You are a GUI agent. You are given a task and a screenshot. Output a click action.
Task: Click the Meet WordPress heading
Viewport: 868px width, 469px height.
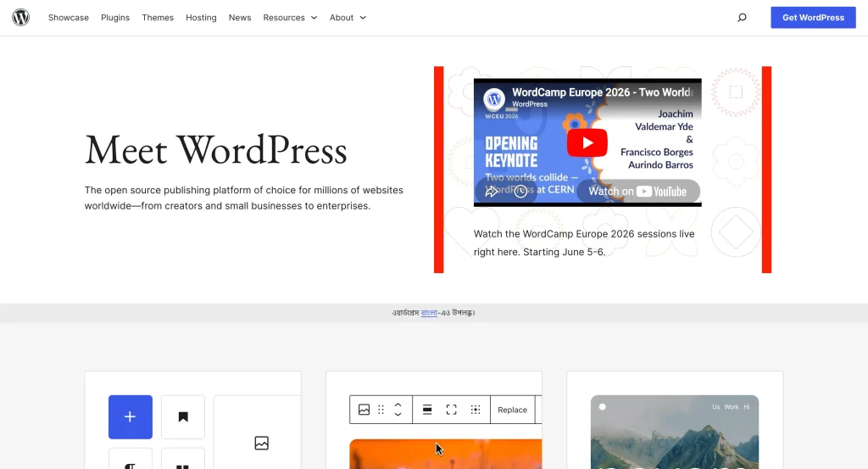[x=216, y=151]
